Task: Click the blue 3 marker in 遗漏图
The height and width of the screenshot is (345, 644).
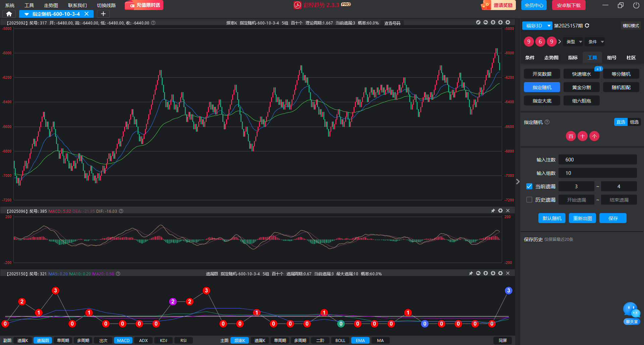Action: click(508, 290)
